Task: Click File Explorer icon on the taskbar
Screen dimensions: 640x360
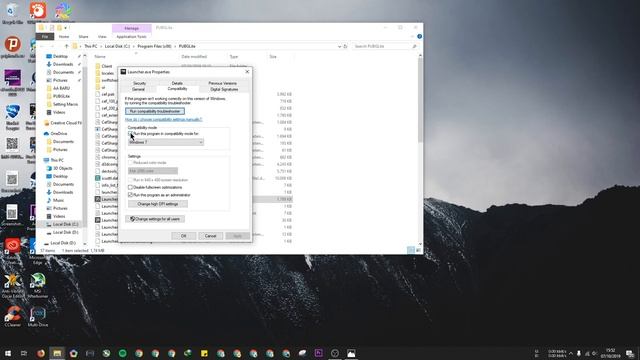Action: 57,353
